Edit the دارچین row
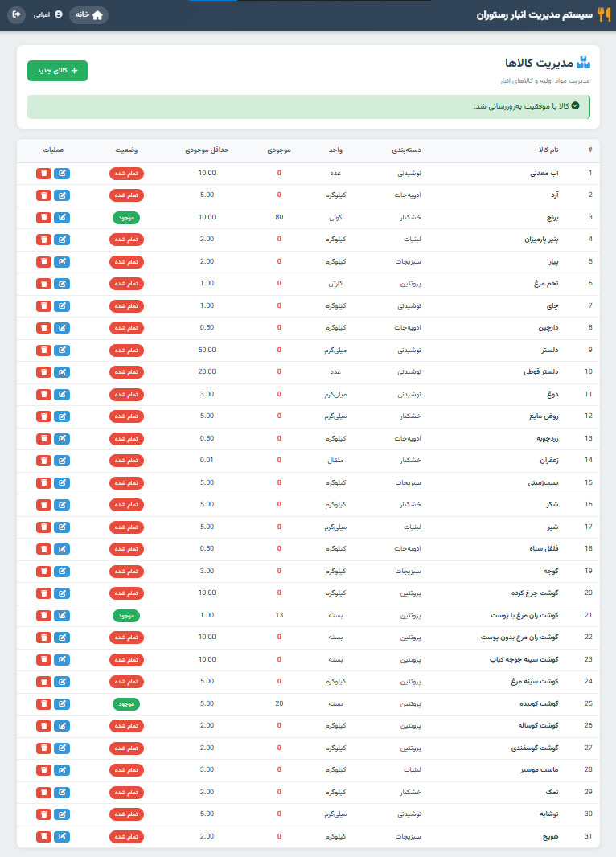Image resolution: width=616 pixels, height=857 pixels. tap(62, 328)
